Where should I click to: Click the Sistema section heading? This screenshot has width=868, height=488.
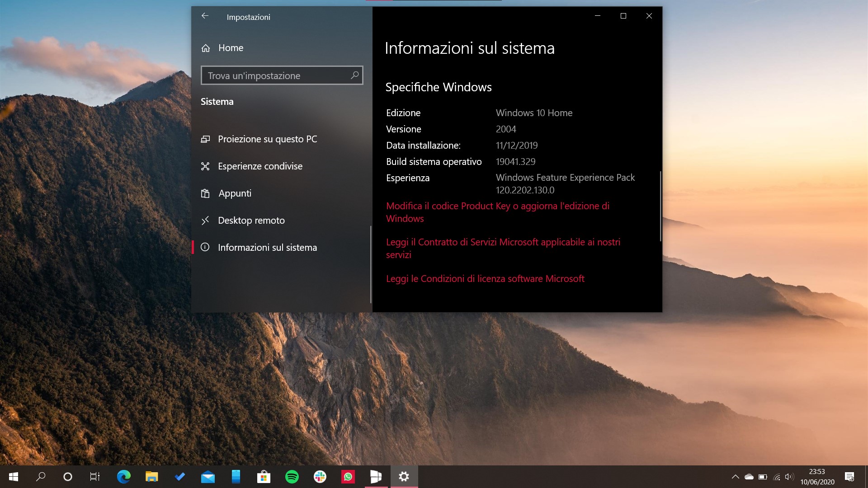pyautogui.click(x=217, y=102)
